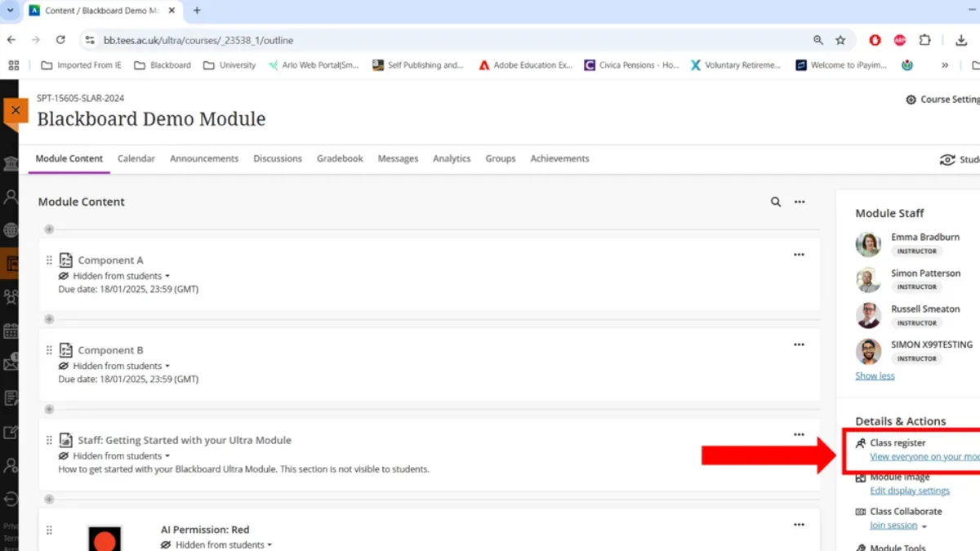
Task: Open the Blackboard bookmarks folder
Action: [x=162, y=65]
